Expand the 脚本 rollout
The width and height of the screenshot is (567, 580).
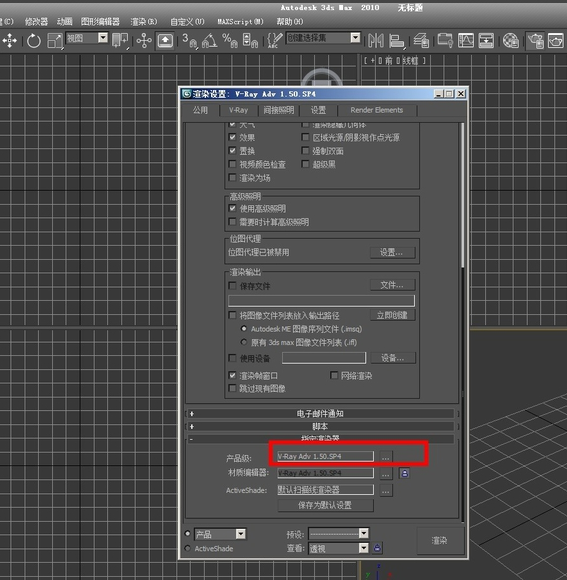pyautogui.click(x=320, y=426)
